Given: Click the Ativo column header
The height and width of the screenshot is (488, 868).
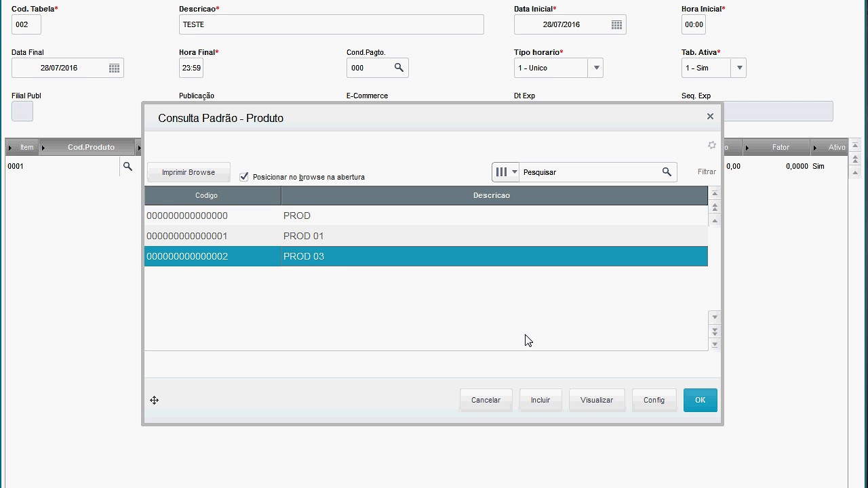Looking at the screenshot, I should coord(829,147).
